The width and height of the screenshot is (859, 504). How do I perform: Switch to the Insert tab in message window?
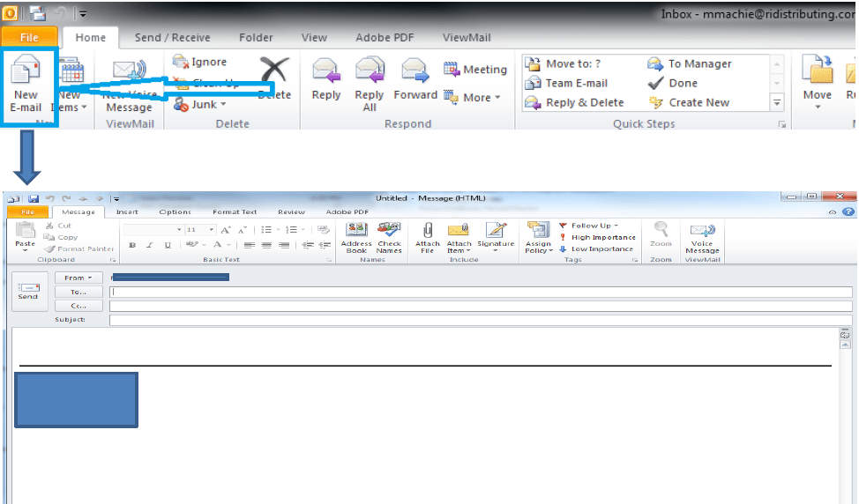click(127, 211)
